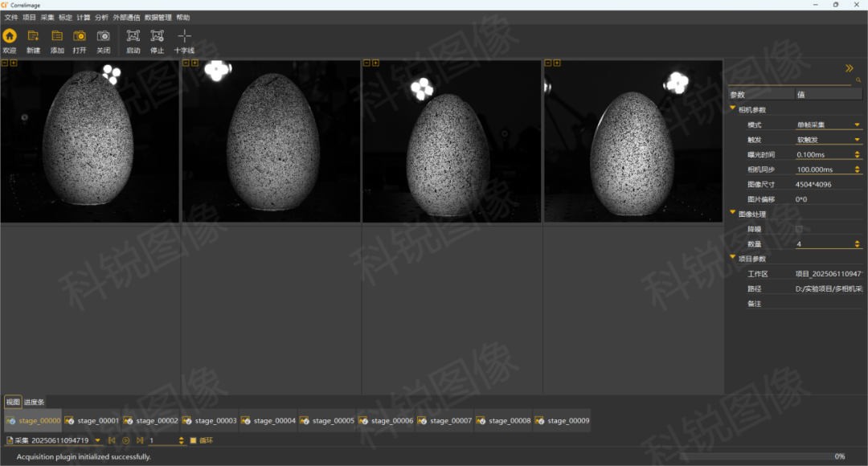Collapse the 相机参数 section

coord(732,109)
